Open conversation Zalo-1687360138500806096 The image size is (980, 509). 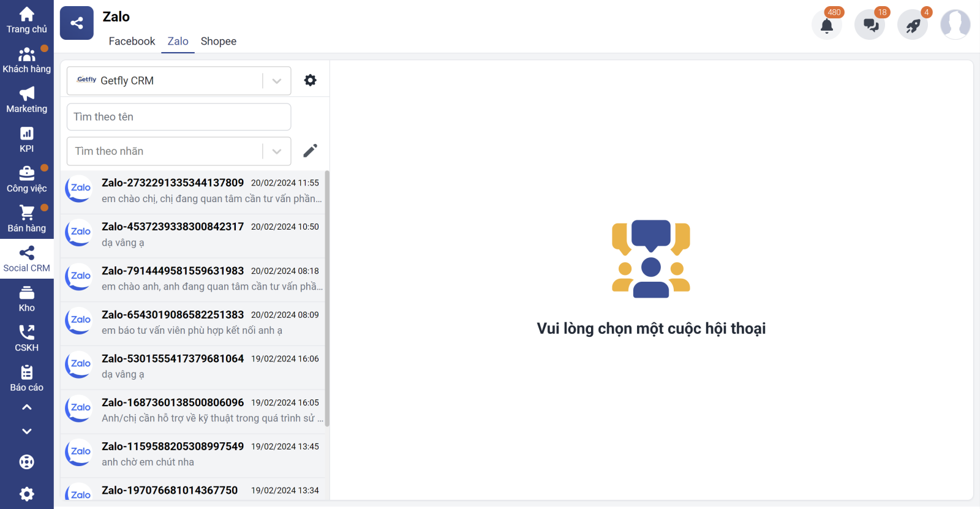pyautogui.click(x=194, y=412)
